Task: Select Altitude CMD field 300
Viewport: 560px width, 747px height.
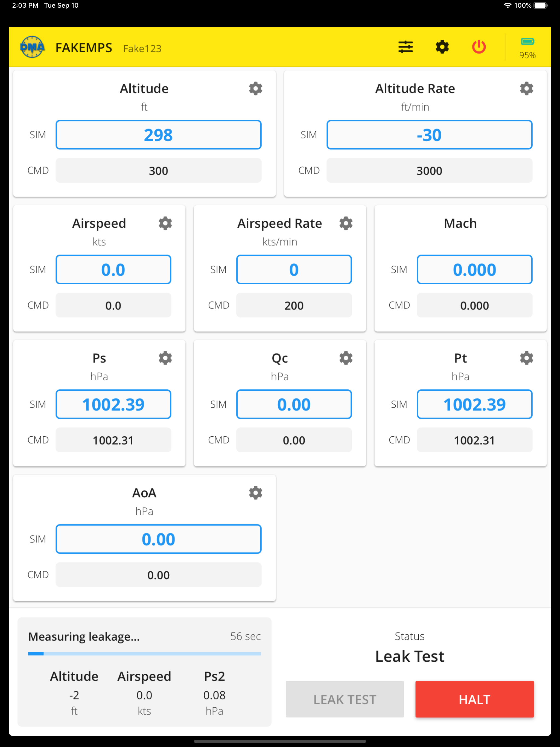Action: 158,171
